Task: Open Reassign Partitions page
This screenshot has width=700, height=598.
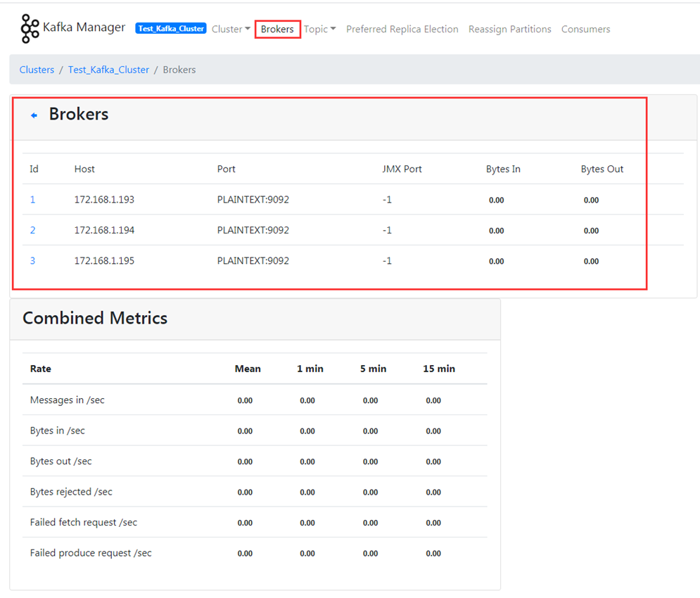Action: click(510, 29)
